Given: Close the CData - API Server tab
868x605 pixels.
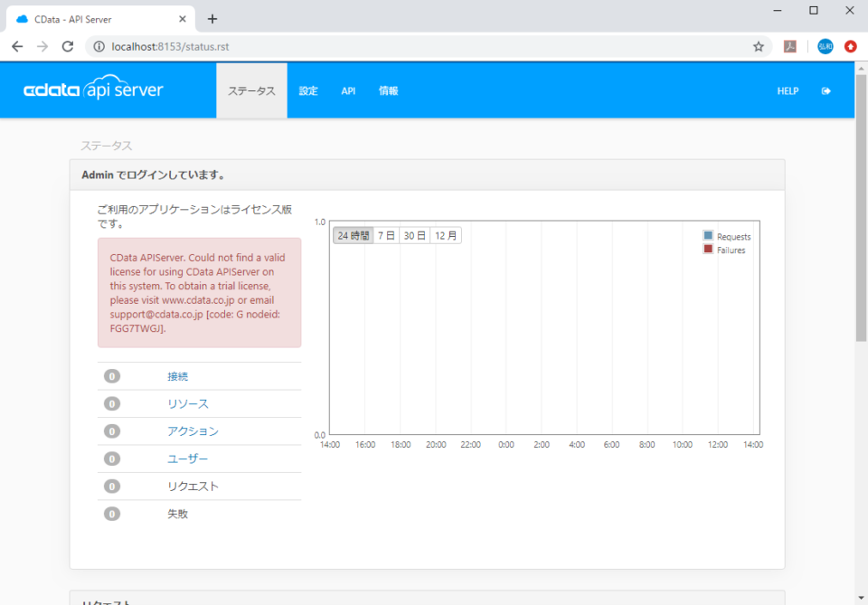Looking at the screenshot, I should [182, 19].
